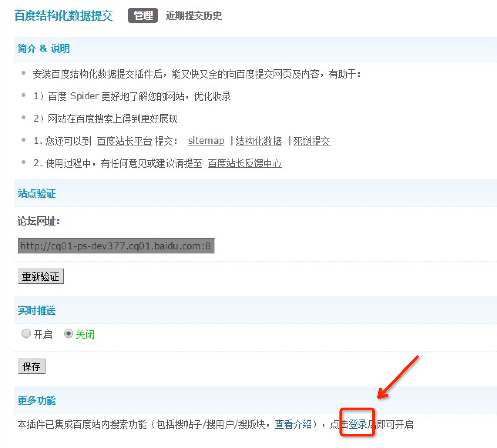
Task: Click the highlighted 登录 link
Action: (358, 425)
